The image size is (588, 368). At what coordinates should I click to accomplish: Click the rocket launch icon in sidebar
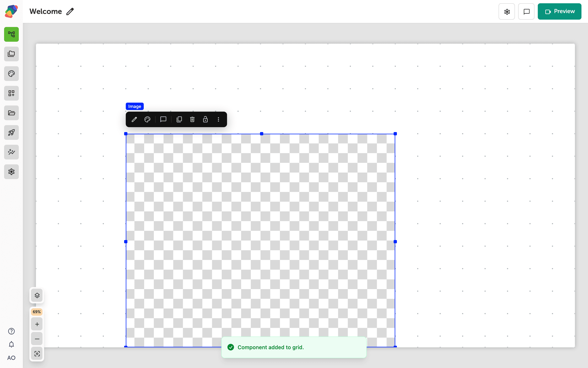point(11,132)
